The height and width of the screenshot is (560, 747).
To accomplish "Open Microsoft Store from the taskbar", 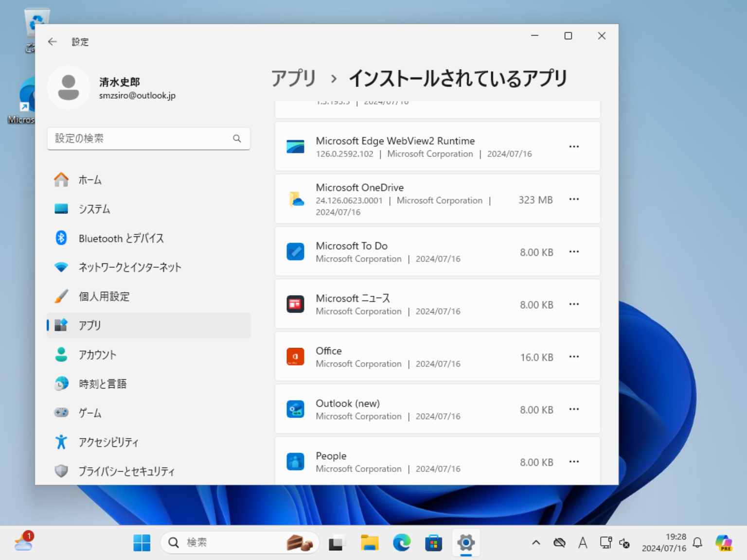I will pos(433,542).
